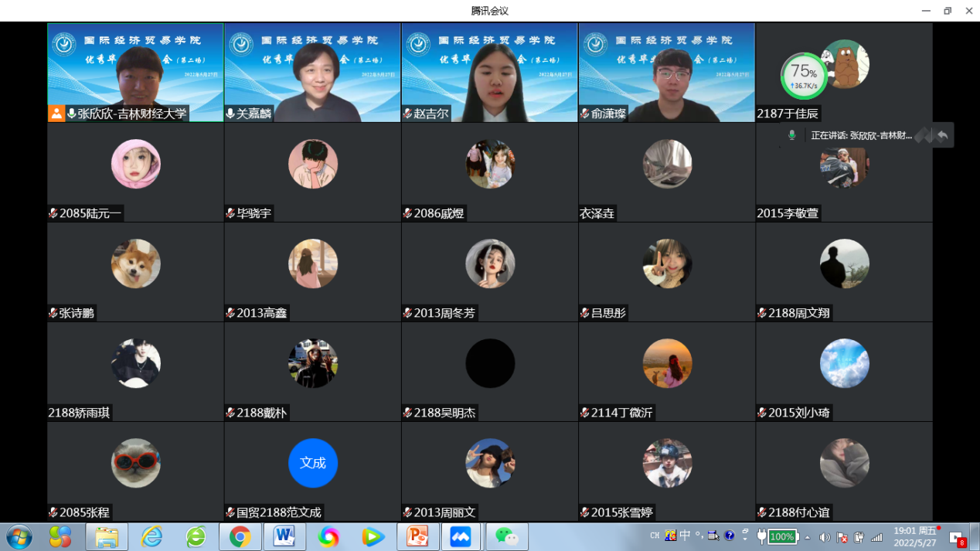Open the Windows Start menu
The width and height of the screenshot is (980, 551).
pos(19,536)
